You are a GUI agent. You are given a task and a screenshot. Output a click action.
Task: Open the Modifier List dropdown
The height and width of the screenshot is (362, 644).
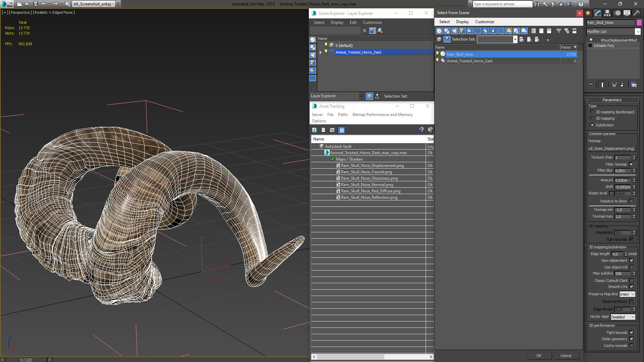pos(637,32)
